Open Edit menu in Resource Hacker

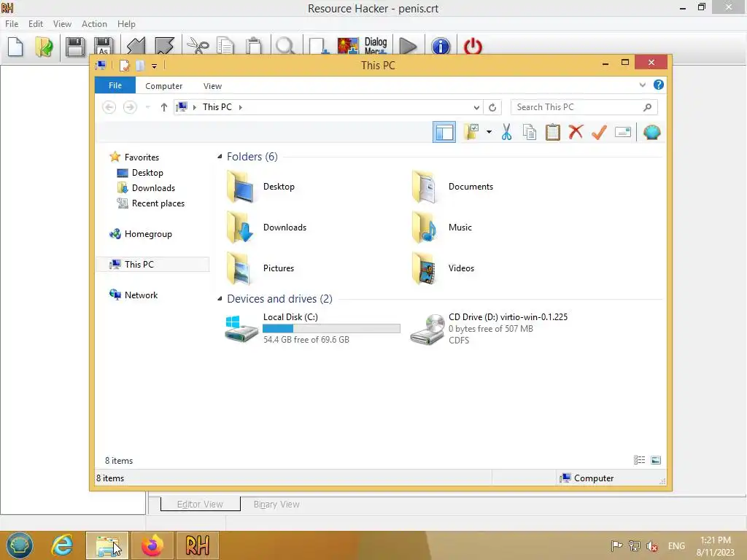tap(36, 24)
